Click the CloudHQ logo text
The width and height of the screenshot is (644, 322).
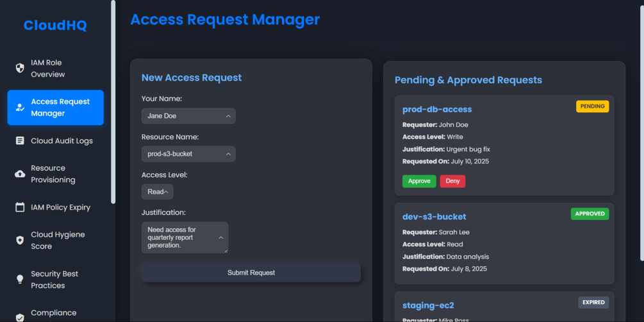tap(55, 26)
